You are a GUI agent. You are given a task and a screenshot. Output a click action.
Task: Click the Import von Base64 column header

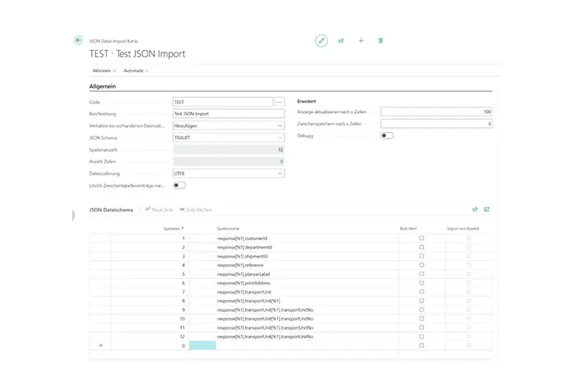(x=462, y=228)
